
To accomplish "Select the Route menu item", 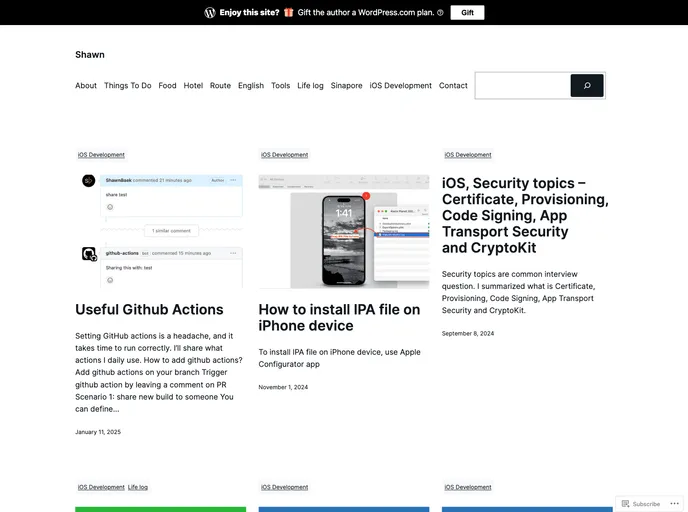I will tap(220, 86).
